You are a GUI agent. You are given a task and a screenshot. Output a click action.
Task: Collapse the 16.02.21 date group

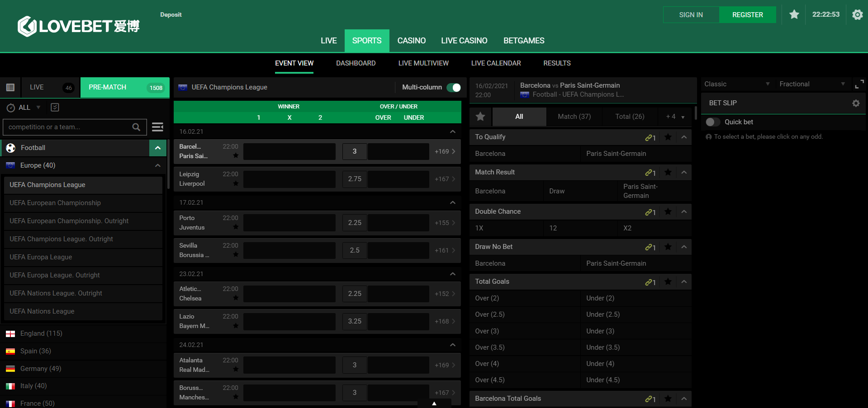click(x=452, y=131)
